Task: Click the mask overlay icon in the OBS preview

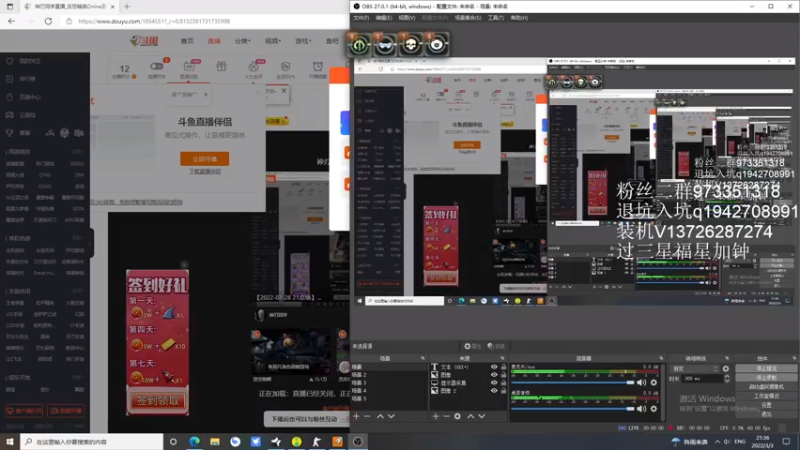Action: pyautogui.click(x=385, y=45)
